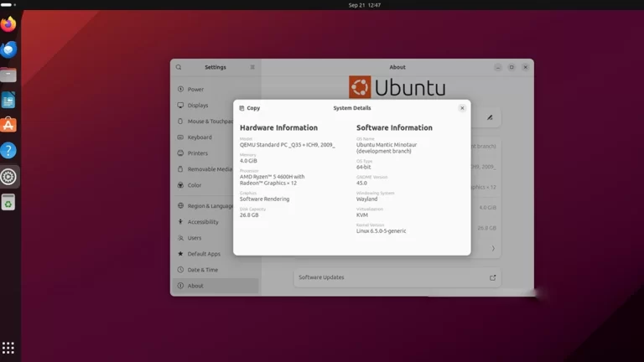Open the Files manager dock icon
Image resolution: width=644 pixels, height=362 pixels.
click(x=8, y=75)
